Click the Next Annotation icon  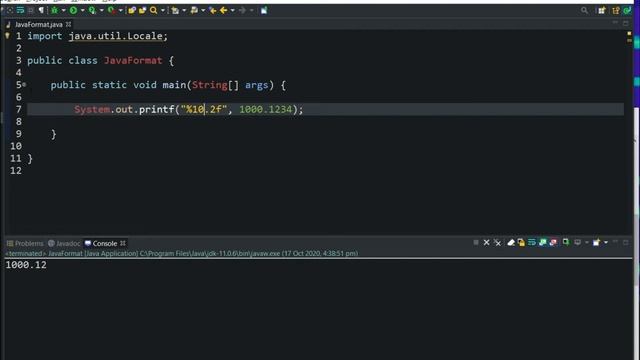point(175,10)
